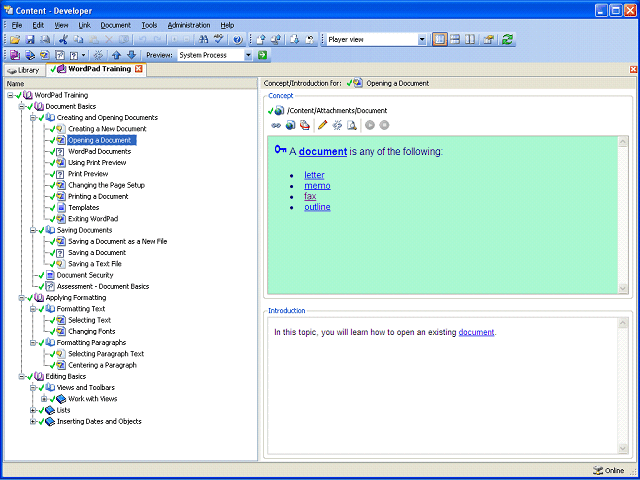Click the grey Play sound button
Image resolution: width=640 pixels, height=480 pixels.
point(370,125)
